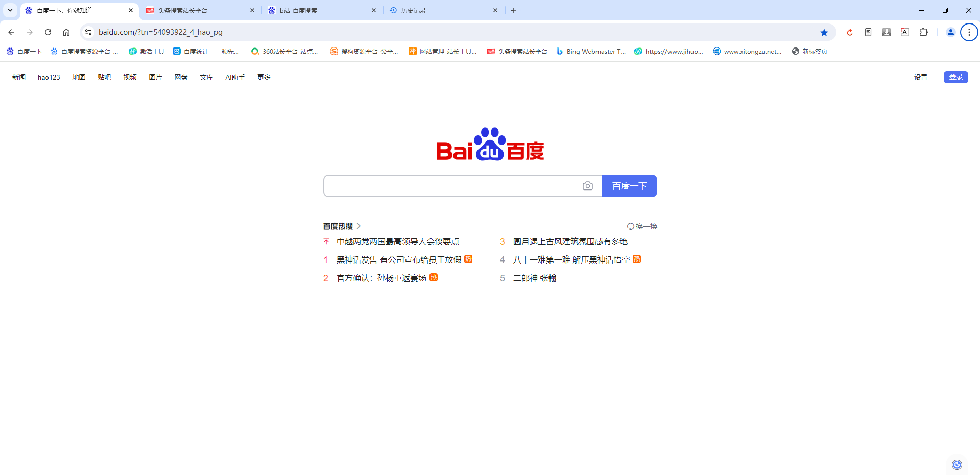
Task: Click the 登录 login button
Action: tap(956, 77)
